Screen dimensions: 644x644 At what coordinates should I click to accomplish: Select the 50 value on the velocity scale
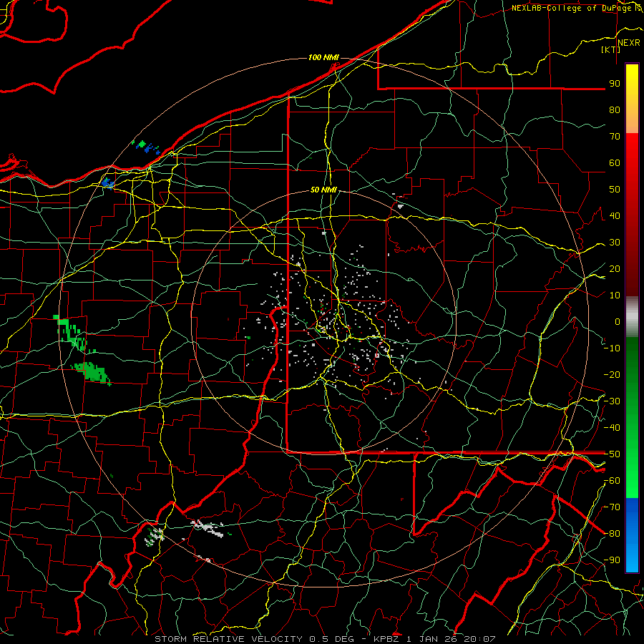(x=615, y=190)
